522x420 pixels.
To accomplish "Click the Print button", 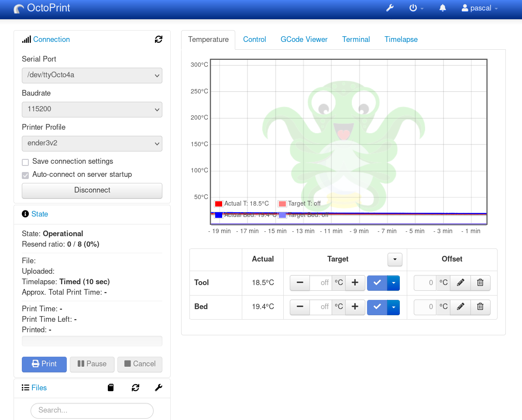I will coord(44,365).
